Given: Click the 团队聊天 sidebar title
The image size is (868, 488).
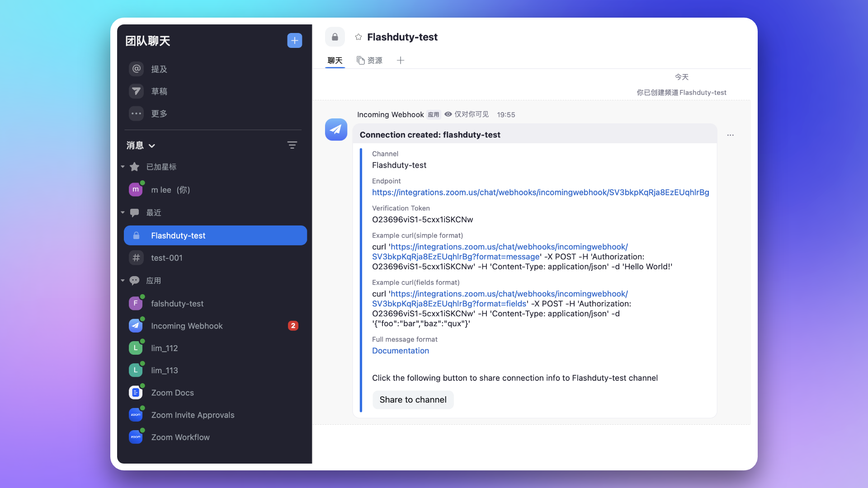Looking at the screenshot, I should tap(148, 41).
